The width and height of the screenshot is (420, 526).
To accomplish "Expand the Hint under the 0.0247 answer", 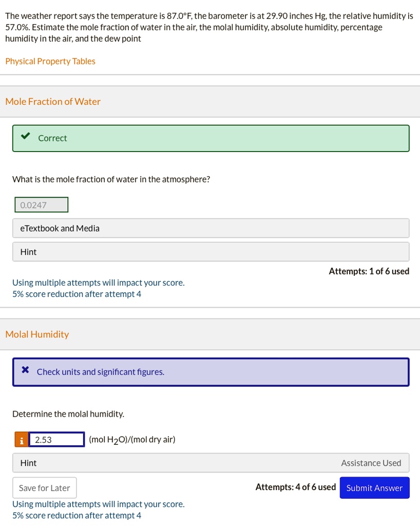I will tap(211, 252).
